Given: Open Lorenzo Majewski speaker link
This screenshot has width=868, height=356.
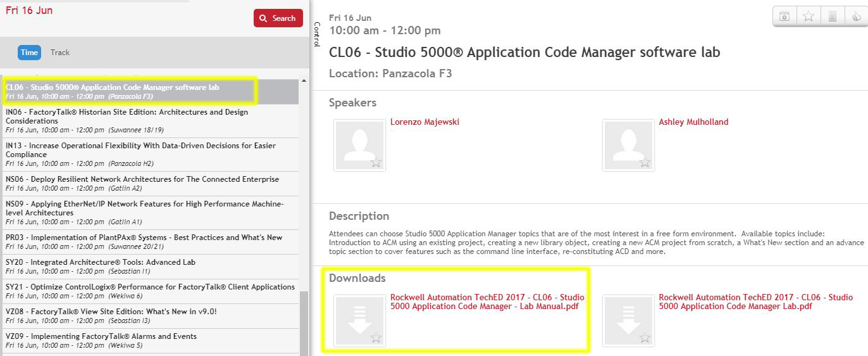Looking at the screenshot, I should [425, 122].
